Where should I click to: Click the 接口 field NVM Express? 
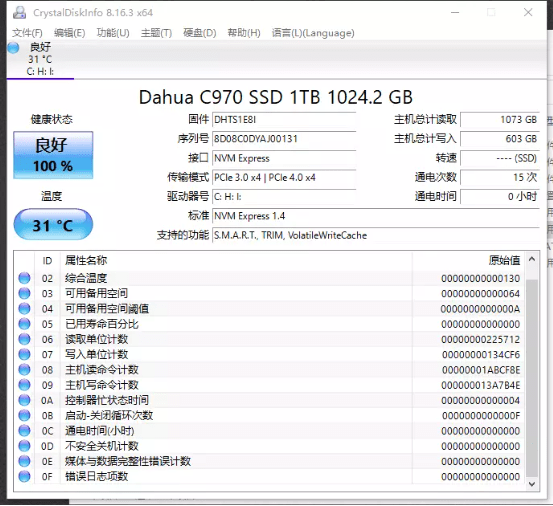284,158
